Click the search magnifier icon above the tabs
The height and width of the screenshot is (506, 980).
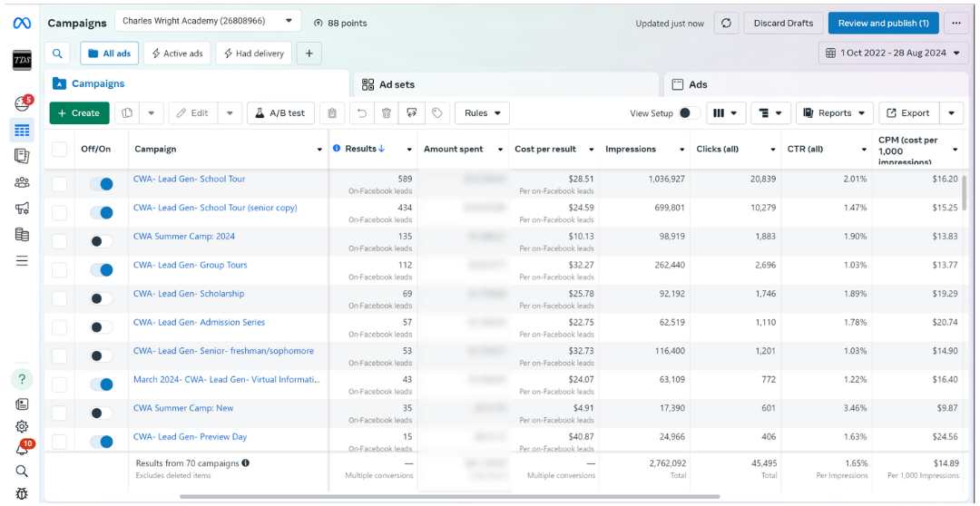click(57, 54)
